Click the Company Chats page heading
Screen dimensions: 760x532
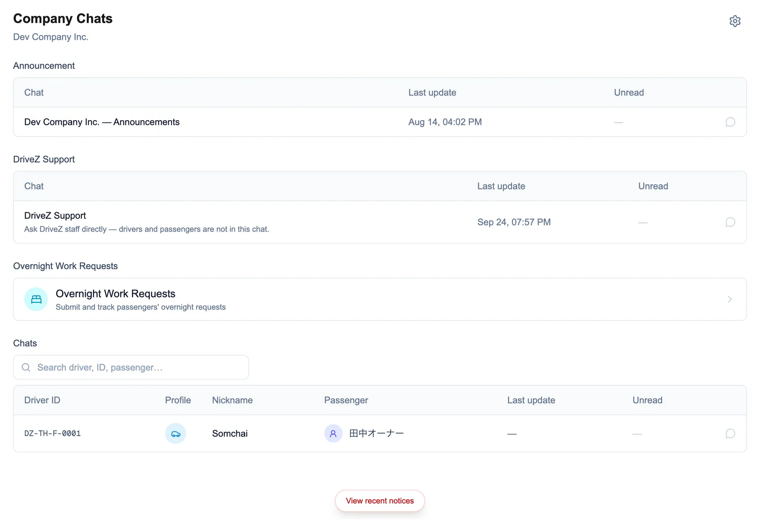(63, 19)
